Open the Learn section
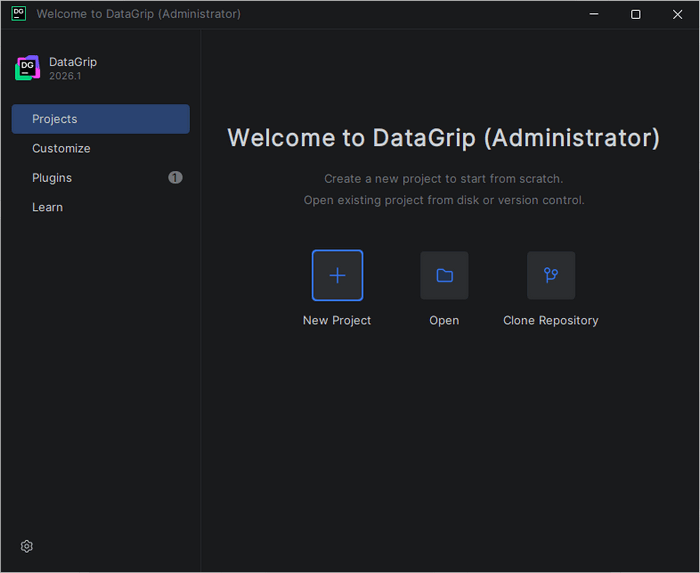The image size is (700, 573). pyautogui.click(x=47, y=207)
